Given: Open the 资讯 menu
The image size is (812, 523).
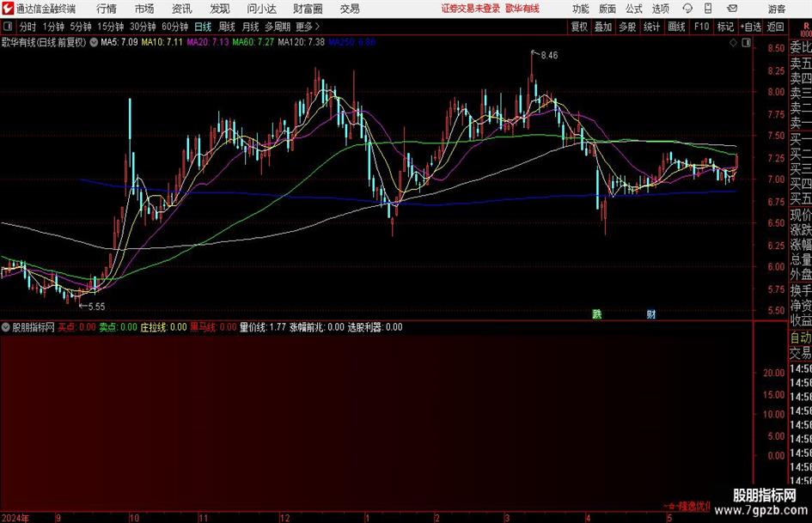Looking at the screenshot, I should (x=182, y=9).
